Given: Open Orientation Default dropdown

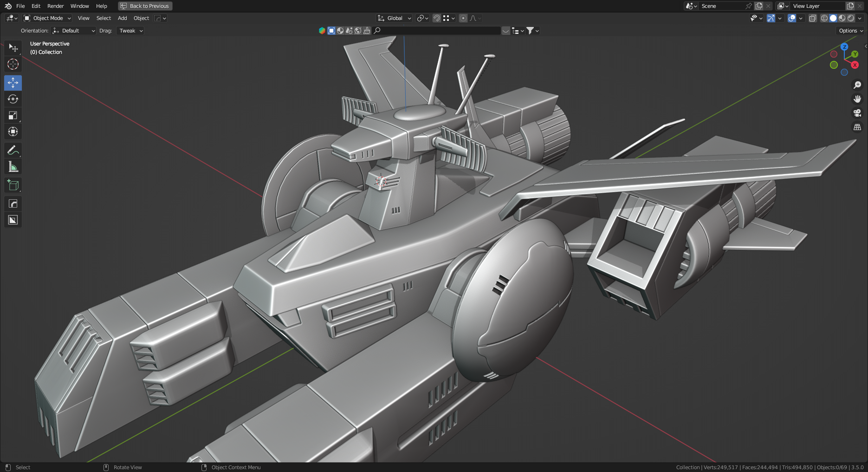Looking at the screenshot, I should pyautogui.click(x=74, y=31).
